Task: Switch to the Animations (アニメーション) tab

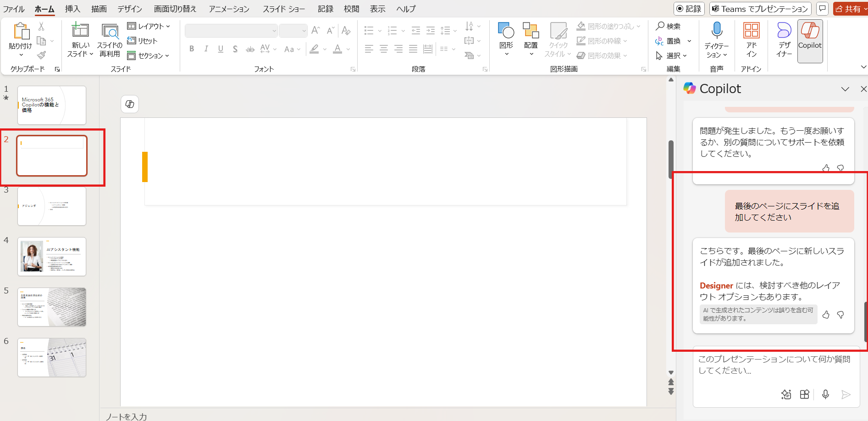Action: click(x=229, y=9)
